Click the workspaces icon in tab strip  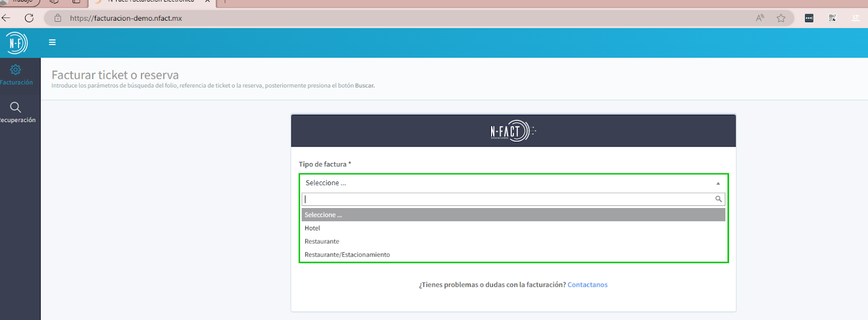(54, 1)
